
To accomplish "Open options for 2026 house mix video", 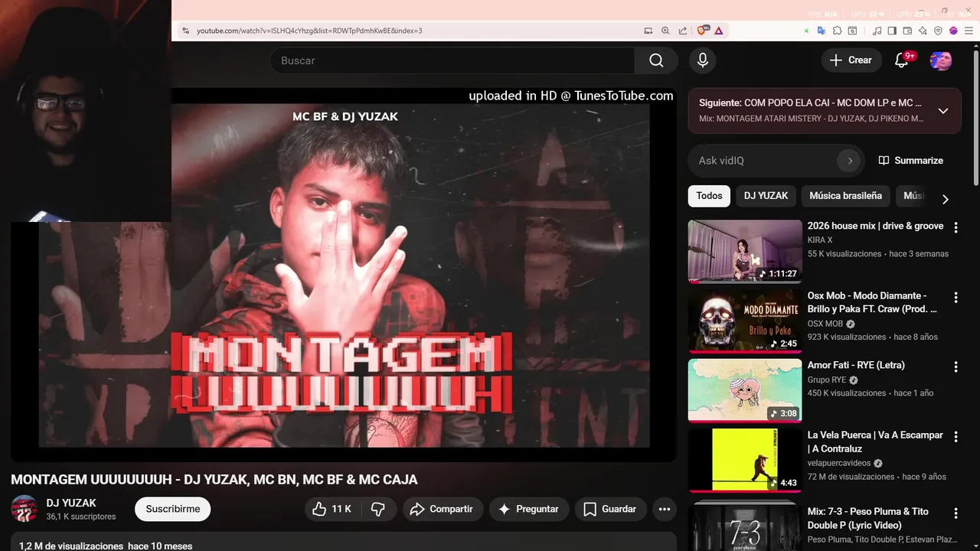I will (x=955, y=227).
